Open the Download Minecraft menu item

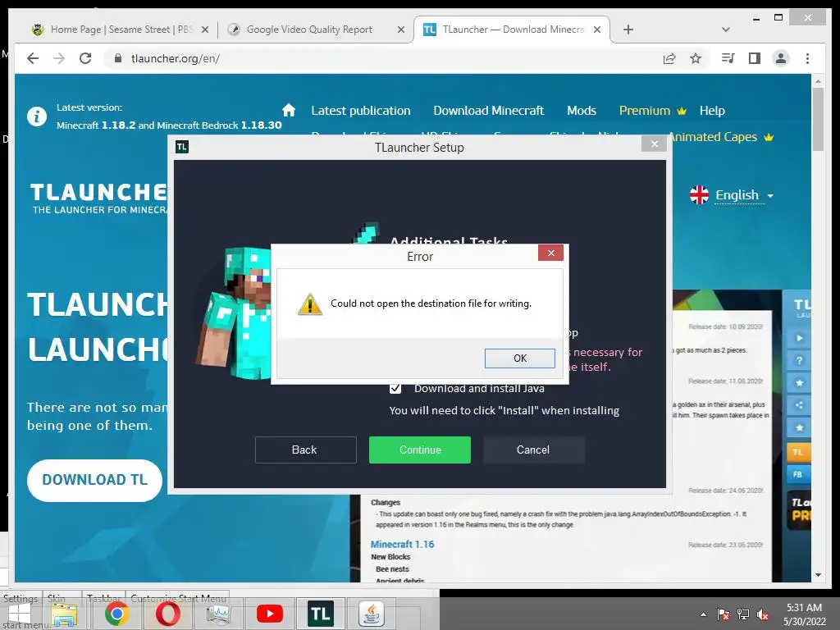(x=489, y=111)
